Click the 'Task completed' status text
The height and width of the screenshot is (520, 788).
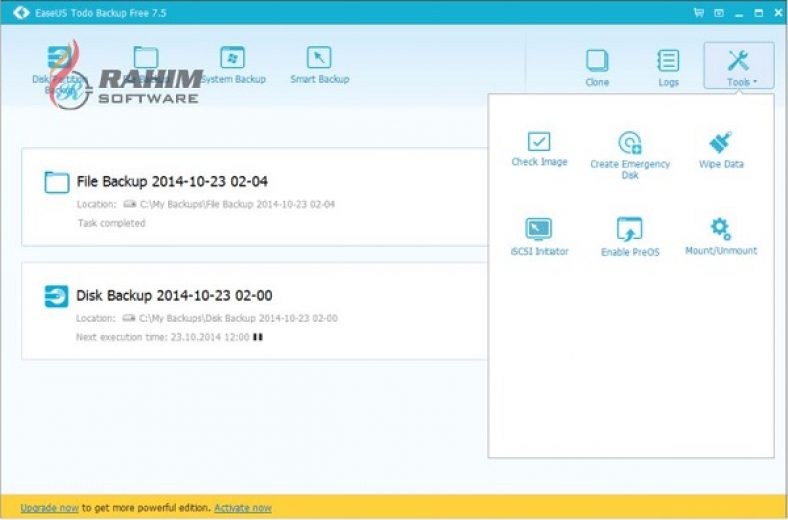(112, 223)
